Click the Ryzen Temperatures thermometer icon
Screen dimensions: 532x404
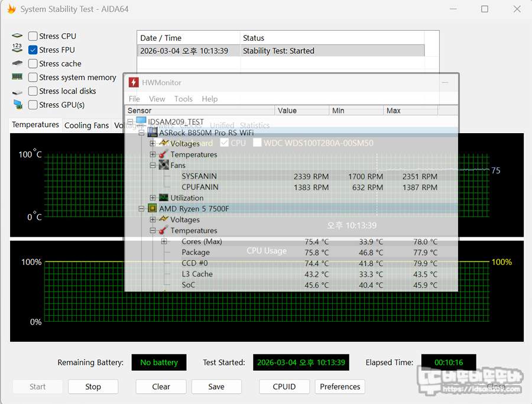[164, 230]
